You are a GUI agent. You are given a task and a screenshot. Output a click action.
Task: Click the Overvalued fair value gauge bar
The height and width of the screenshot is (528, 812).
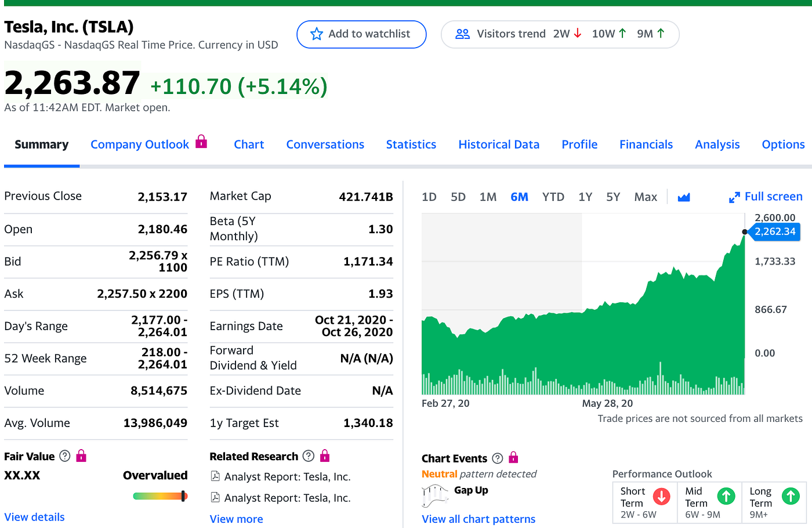(x=160, y=496)
